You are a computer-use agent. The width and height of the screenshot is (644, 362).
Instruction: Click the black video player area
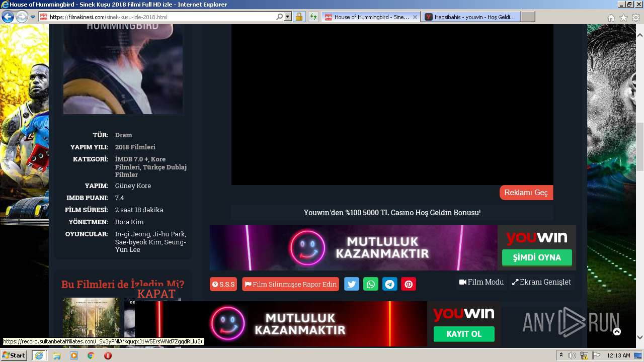click(x=392, y=105)
